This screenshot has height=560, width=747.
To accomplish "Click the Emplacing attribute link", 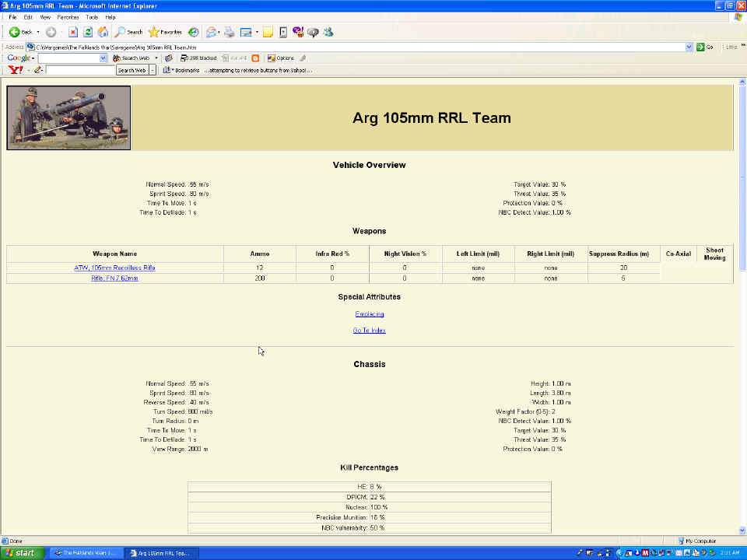I will 369,314.
